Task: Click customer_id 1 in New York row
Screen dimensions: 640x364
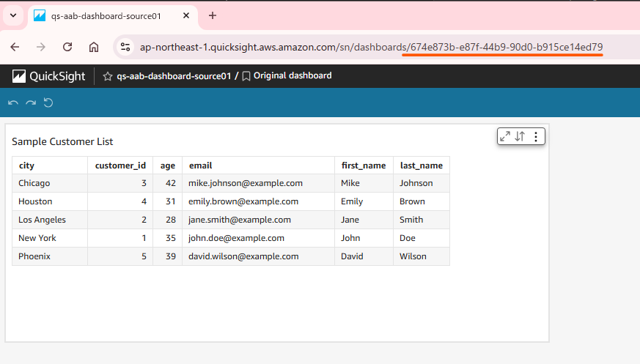Action: tap(120, 238)
